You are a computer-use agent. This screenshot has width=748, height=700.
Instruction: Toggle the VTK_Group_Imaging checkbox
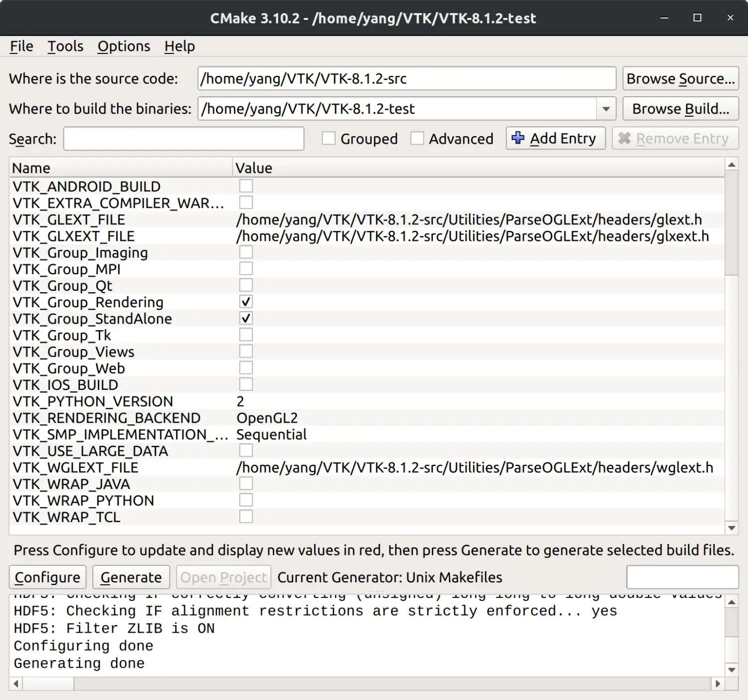tap(246, 252)
